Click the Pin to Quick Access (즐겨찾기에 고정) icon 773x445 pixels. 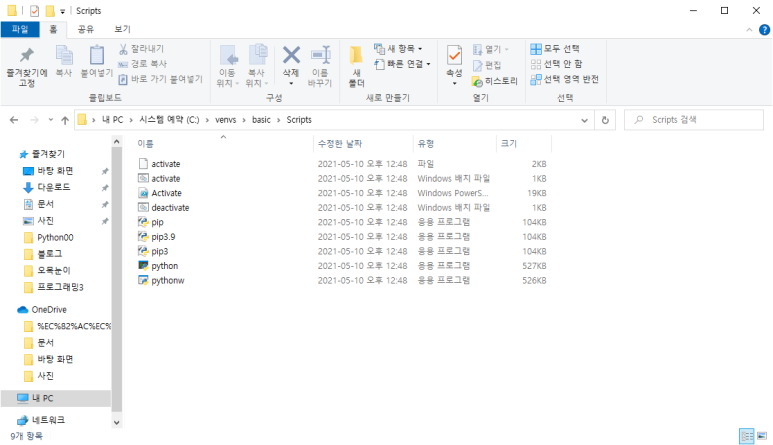[x=27, y=55]
